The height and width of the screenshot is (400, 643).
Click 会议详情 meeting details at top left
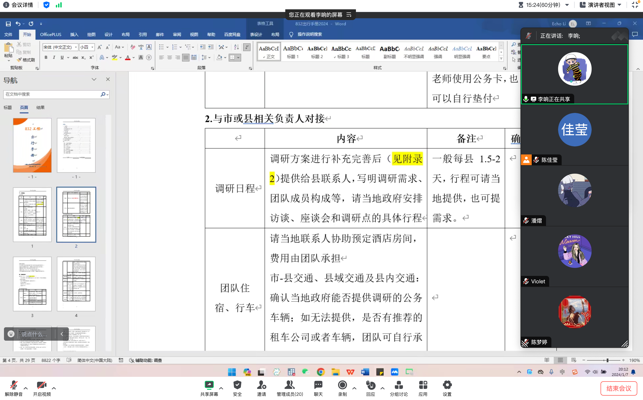(x=20, y=5)
